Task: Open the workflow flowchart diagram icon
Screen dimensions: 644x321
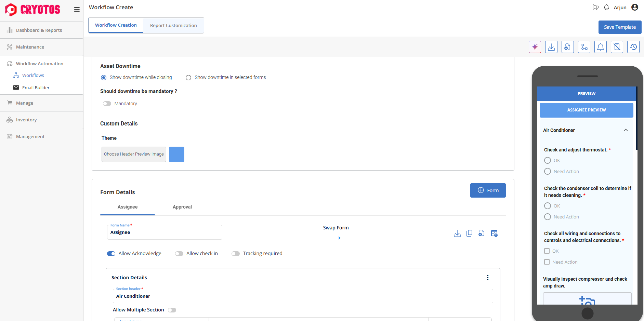Action: coord(584,47)
